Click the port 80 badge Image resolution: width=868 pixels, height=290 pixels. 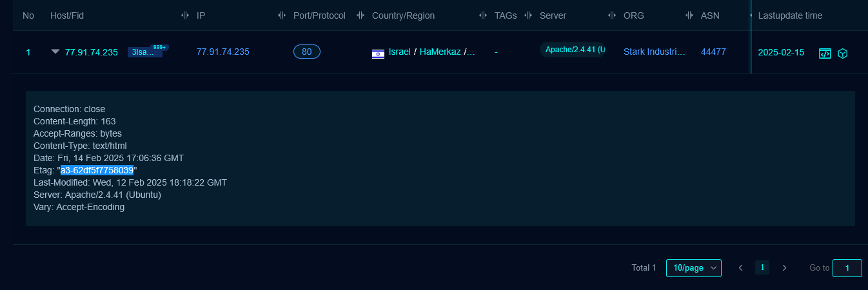[307, 52]
